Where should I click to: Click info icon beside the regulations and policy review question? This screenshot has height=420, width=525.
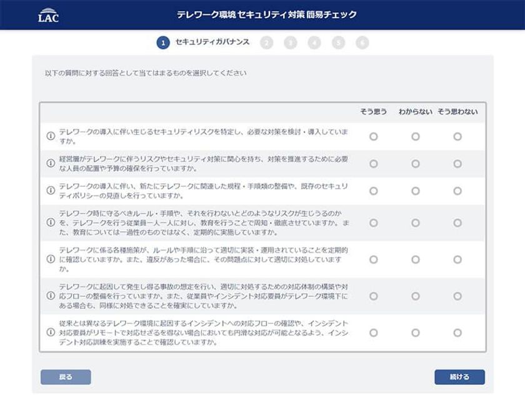pos(51,191)
